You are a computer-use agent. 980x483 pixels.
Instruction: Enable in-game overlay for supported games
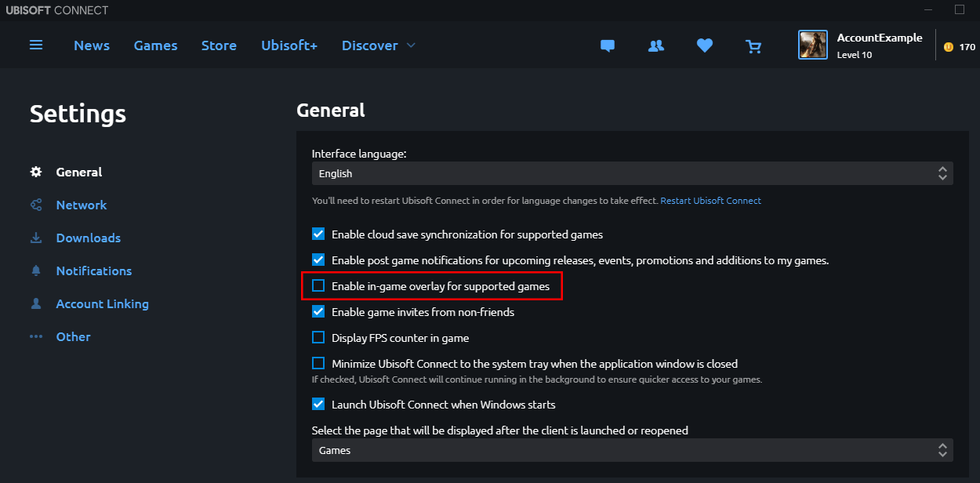[318, 286]
